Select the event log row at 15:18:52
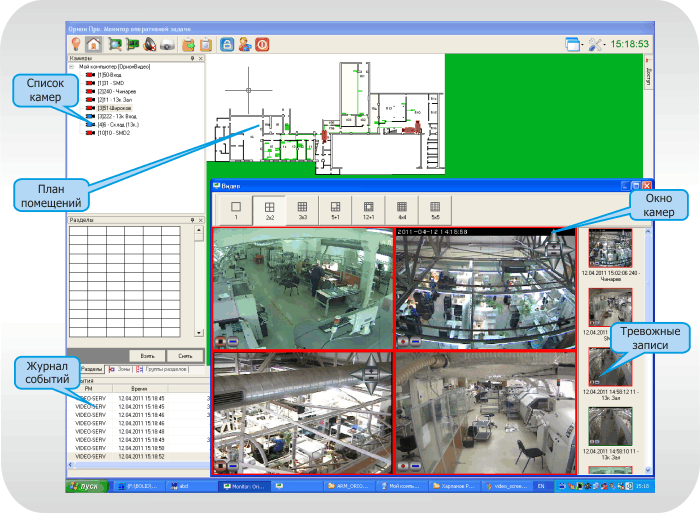The image size is (700, 513). (138, 456)
